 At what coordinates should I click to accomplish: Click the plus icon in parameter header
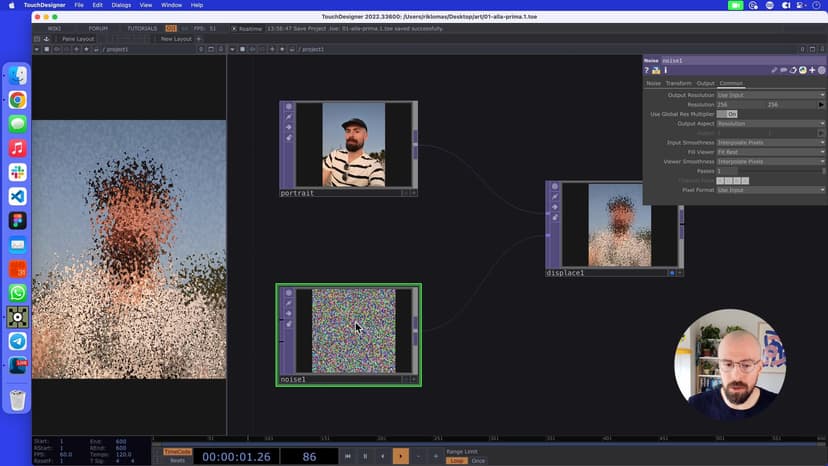click(x=812, y=71)
